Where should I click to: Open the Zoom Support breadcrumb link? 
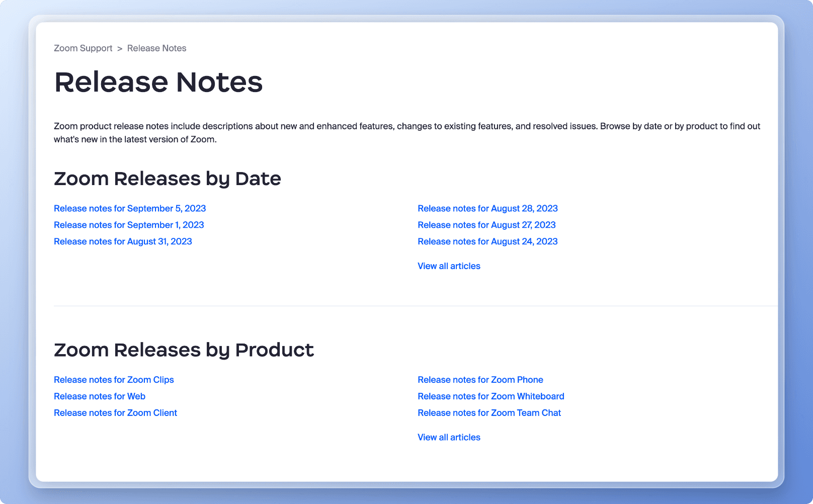[x=83, y=48]
